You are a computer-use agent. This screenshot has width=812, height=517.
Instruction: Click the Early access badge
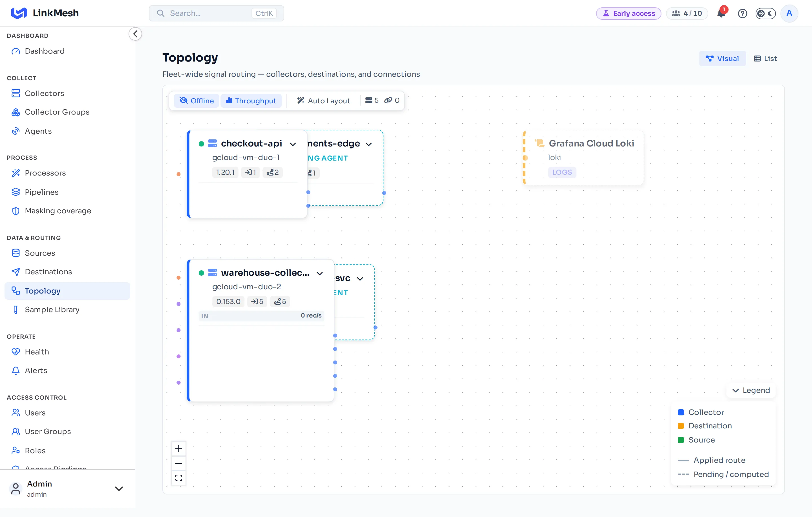click(628, 14)
